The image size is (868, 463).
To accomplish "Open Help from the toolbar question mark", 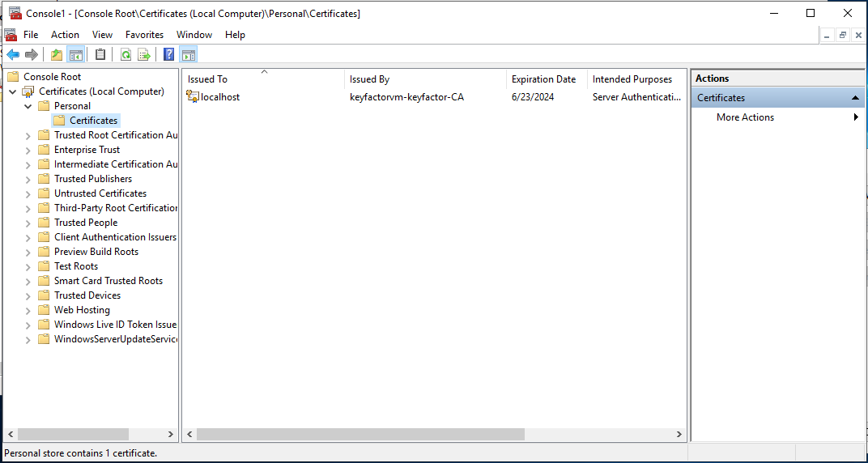I will (169, 54).
